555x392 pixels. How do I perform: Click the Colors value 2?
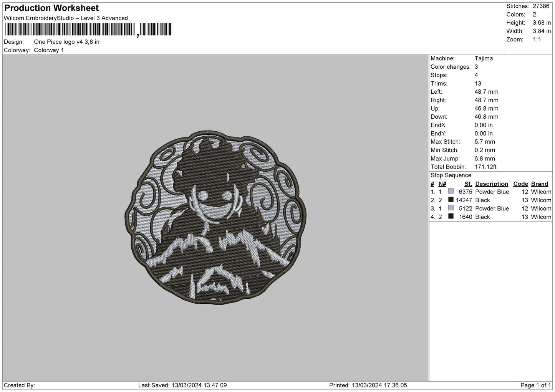534,15
